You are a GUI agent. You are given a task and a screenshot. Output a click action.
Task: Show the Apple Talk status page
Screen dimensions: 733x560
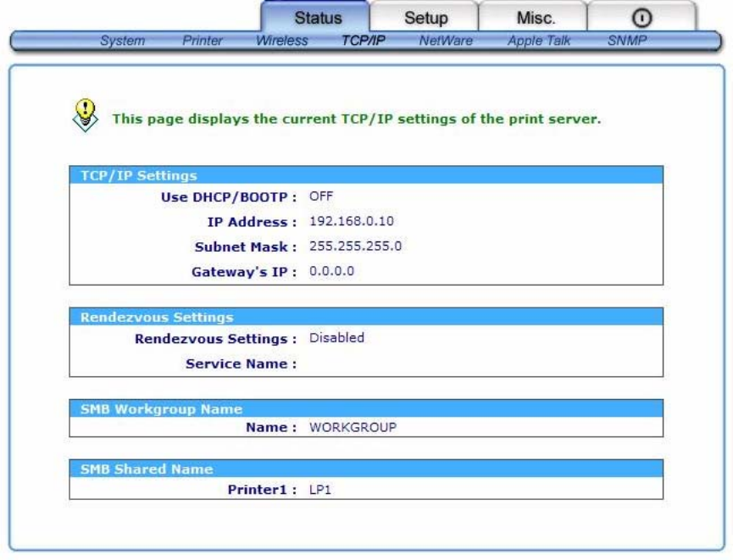pos(539,41)
